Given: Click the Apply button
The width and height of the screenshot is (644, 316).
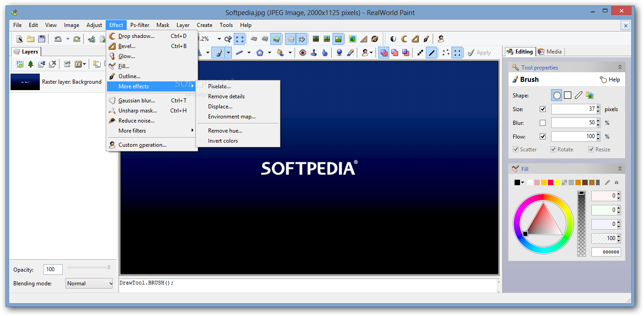Looking at the screenshot, I should tap(479, 53).
